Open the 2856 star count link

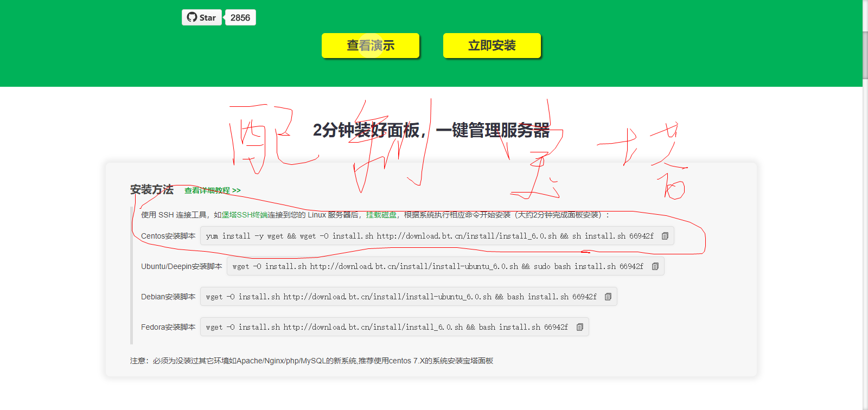click(240, 17)
